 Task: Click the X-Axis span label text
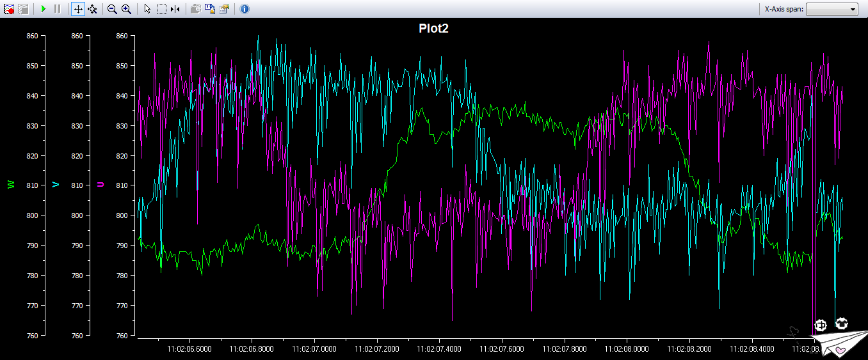coord(784,9)
